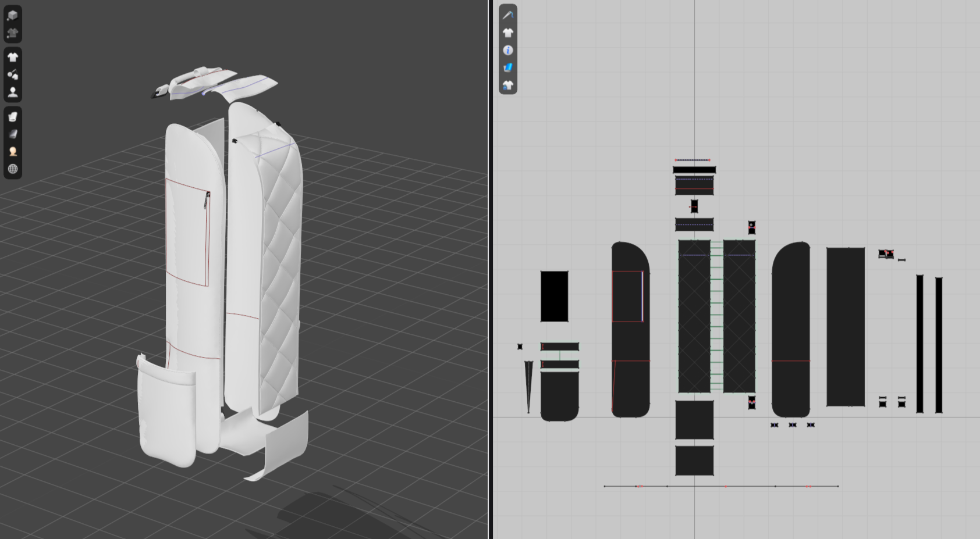Select the upper square pattern below the quilted pieces
The image size is (980, 539).
pos(694,420)
